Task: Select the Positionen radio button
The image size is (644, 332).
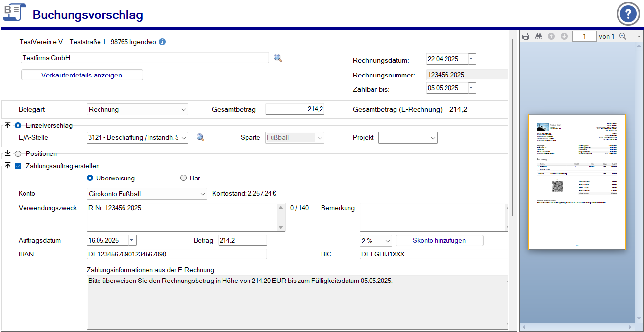Action: [18, 153]
